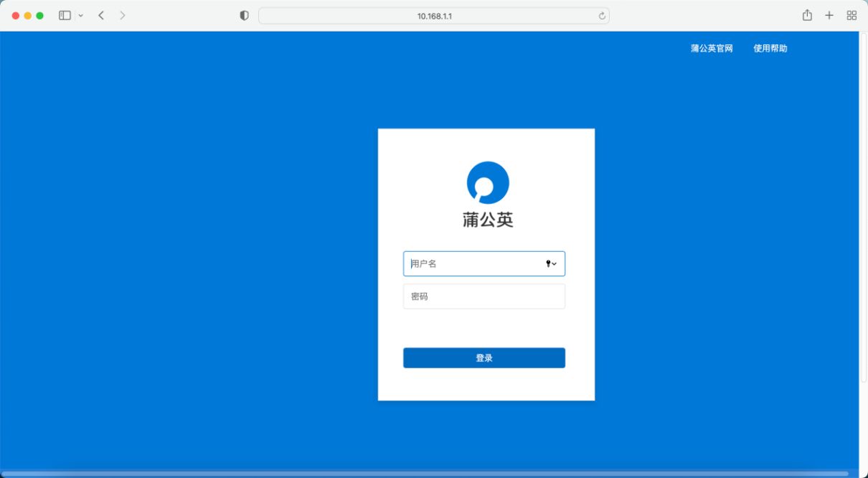The height and width of the screenshot is (478, 868).
Task: Show the tab overview grid icon
Action: coord(852,15)
